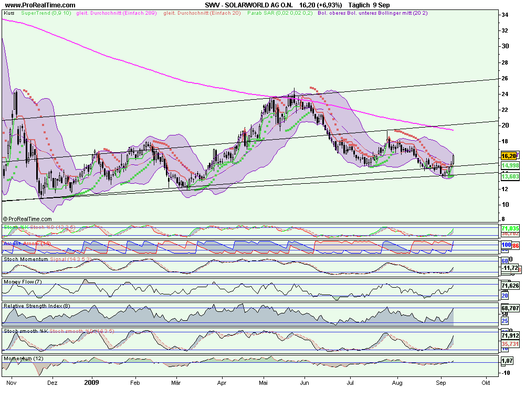This screenshot has width=525, height=420.
Task: Select the Stoch %K Stoch %D (12 3 5) label
Action: [x=39, y=227]
